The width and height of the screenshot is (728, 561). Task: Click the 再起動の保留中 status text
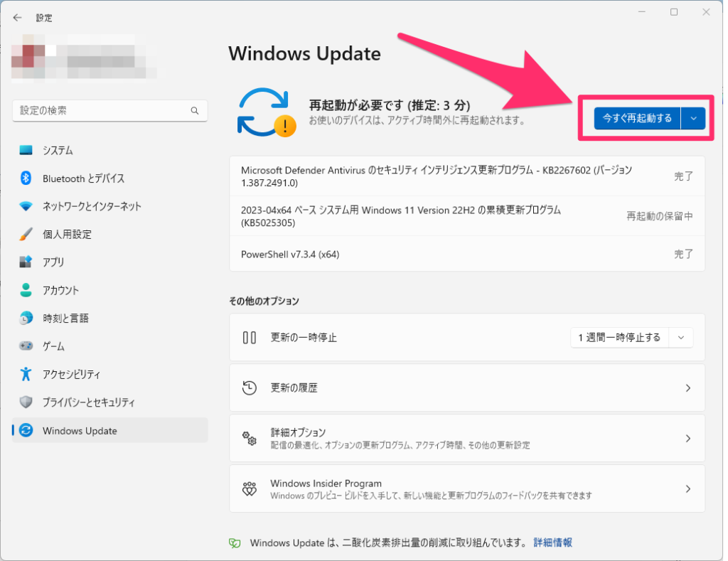pyautogui.click(x=659, y=216)
